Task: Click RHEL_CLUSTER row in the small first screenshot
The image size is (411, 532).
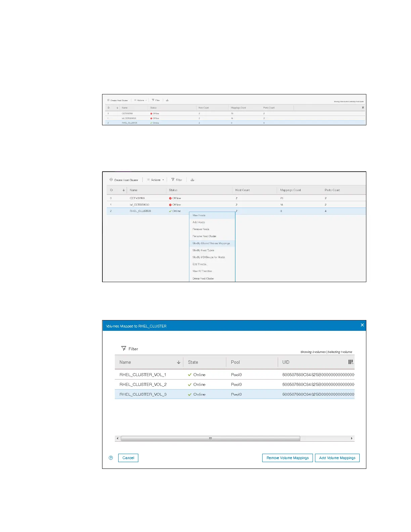Action: tap(235, 123)
